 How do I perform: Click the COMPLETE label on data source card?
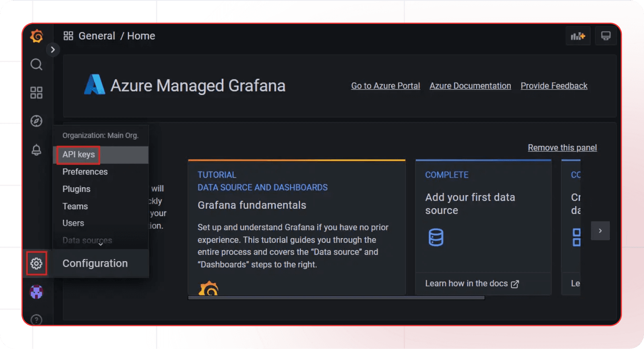pyautogui.click(x=447, y=175)
